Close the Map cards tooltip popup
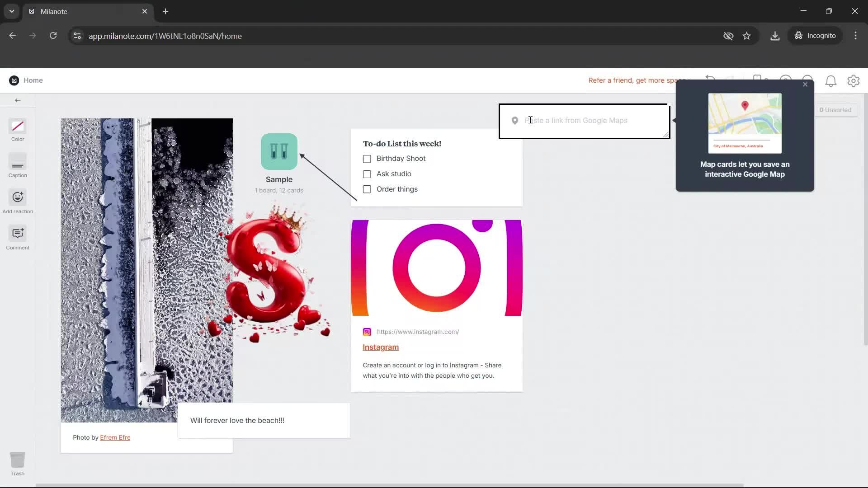Screen dimensions: 868x488 point(805,84)
